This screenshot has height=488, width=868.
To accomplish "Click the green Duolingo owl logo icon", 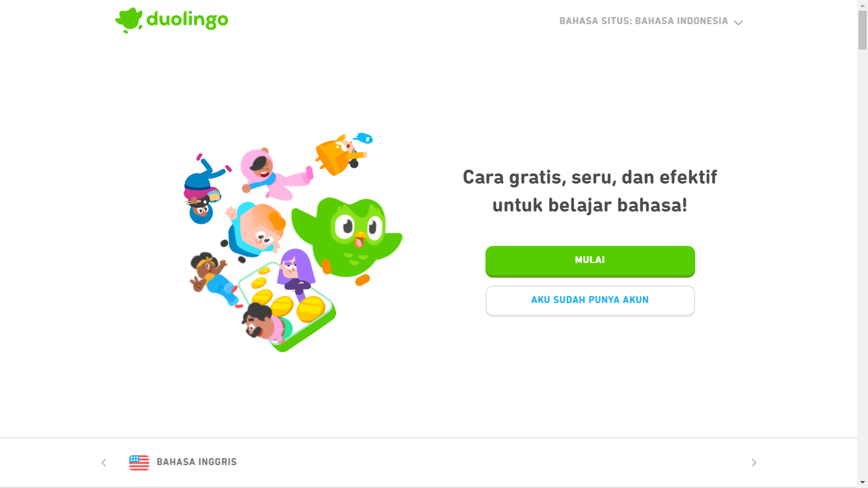I will (129, 20).
